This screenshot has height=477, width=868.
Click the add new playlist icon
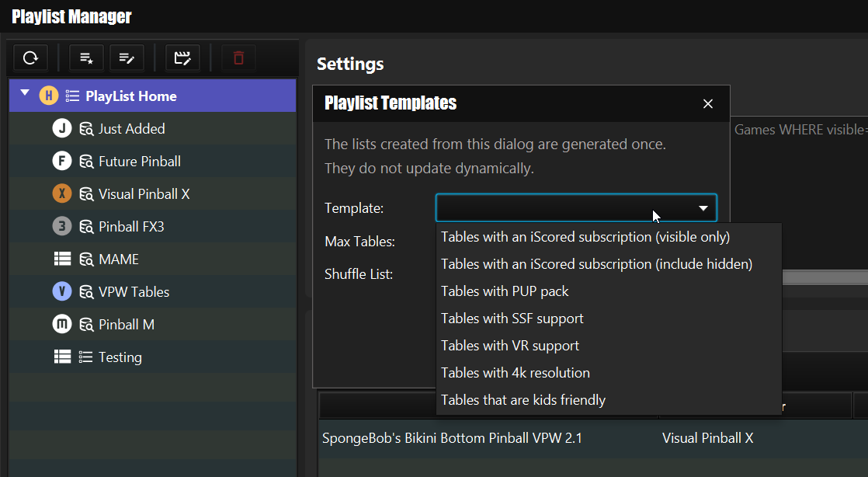point(86,57)
